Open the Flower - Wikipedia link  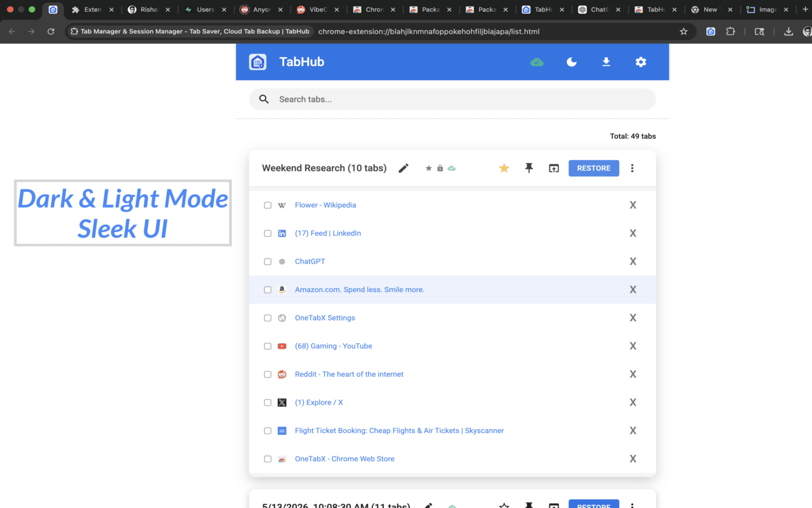click(325, 205)
